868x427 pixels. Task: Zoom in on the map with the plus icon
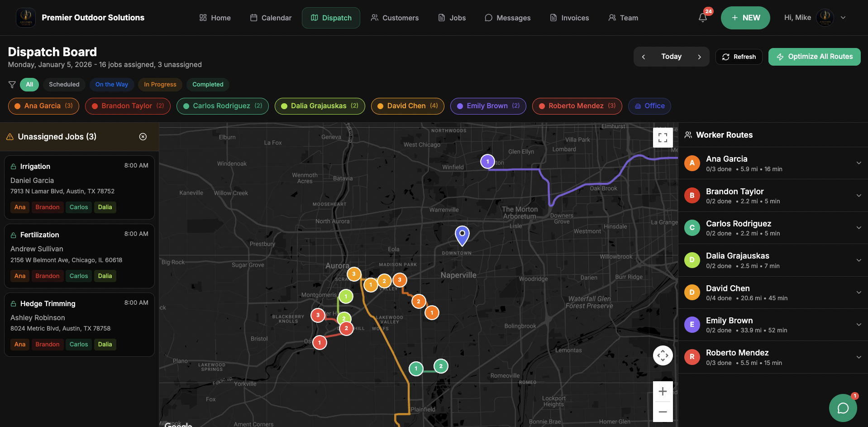pyautogui.click(x=663, y=391)
